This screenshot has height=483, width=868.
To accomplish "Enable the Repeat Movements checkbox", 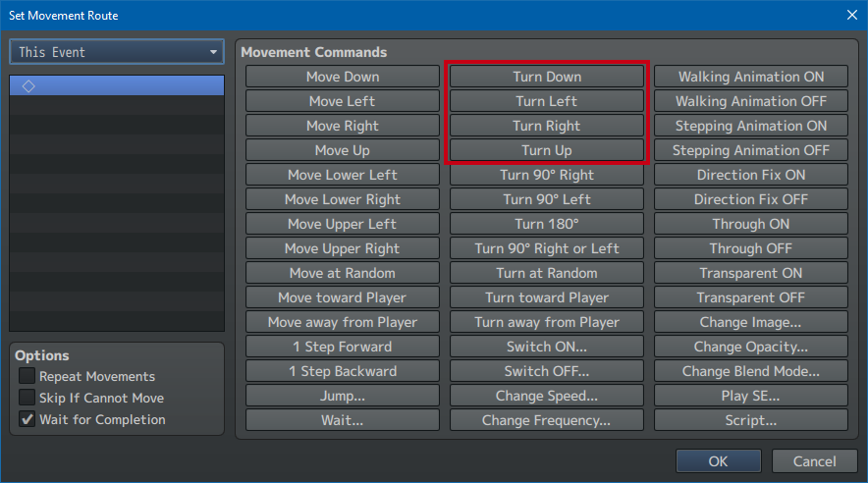I will click(27, 377).
